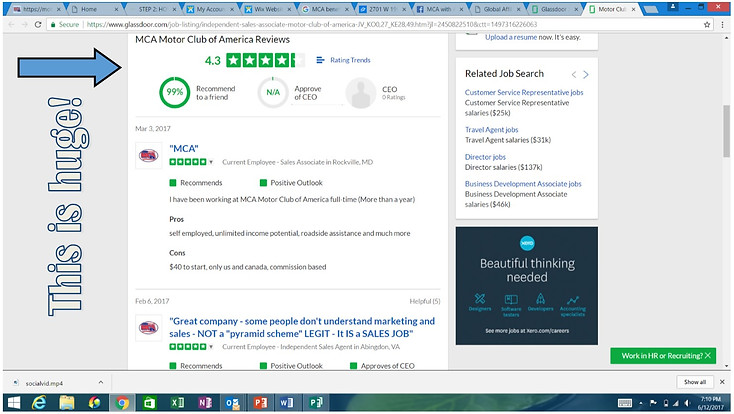Launch Excel from the taskbar

tap(177, 403)
